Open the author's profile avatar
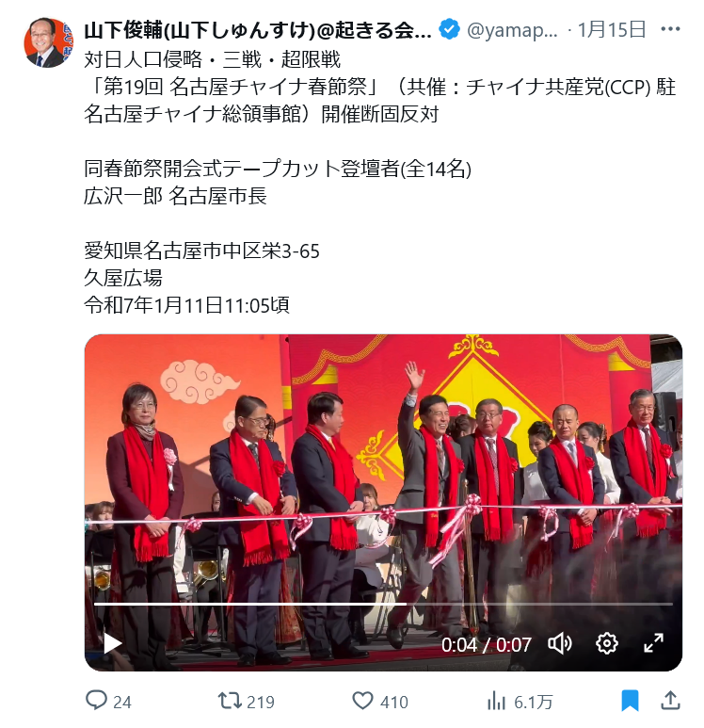Screen dimensions: 704x728 [48, 42]
